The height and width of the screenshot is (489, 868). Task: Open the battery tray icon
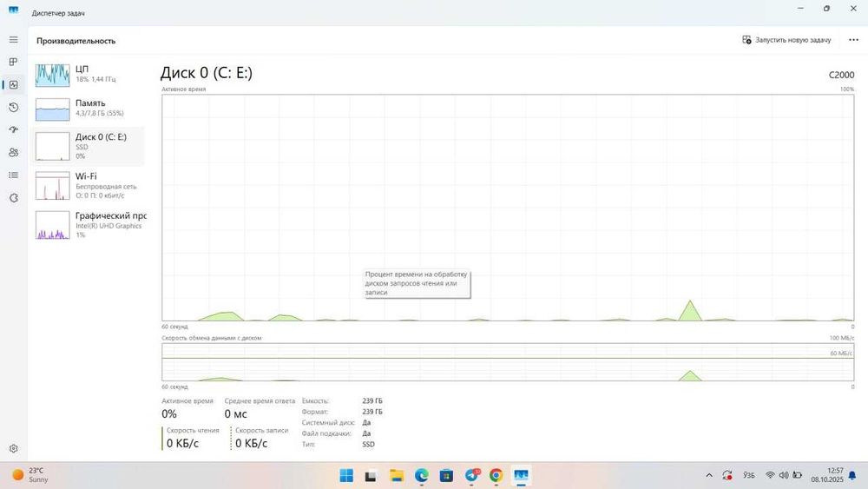click(797, 475)
